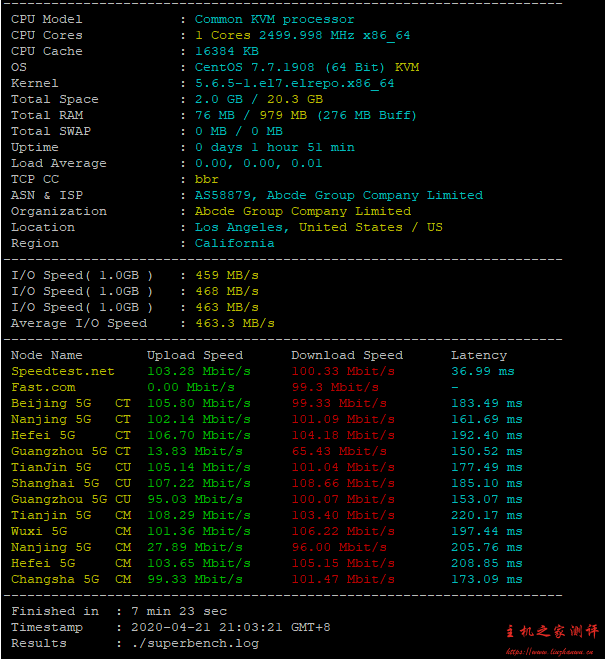
Task: Open the watermark website URL
Action: pos(552,650)
